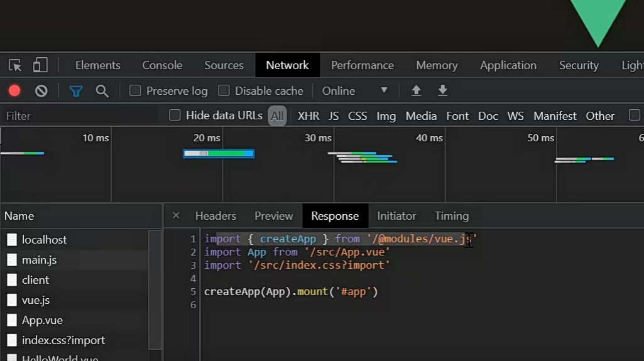Open the Timing tab
The height and width of the screenshot is (361, 644).
click(452, 216)
